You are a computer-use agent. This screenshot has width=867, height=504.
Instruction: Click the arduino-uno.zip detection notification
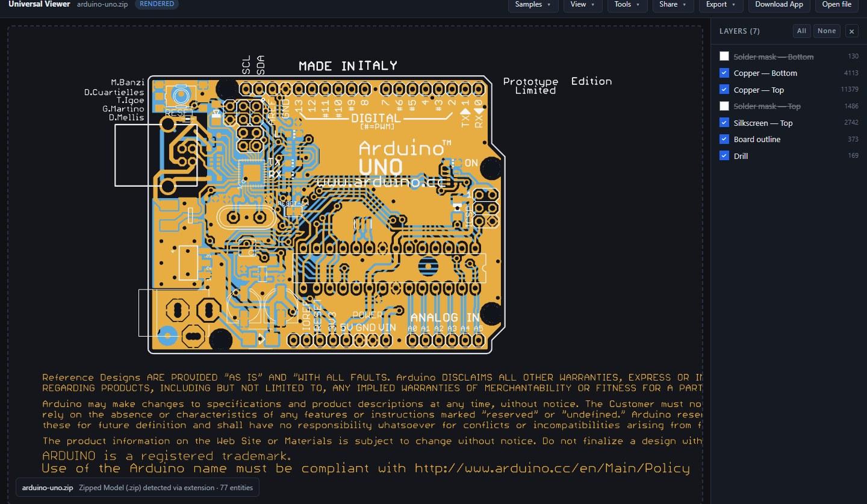click(137, 487)
